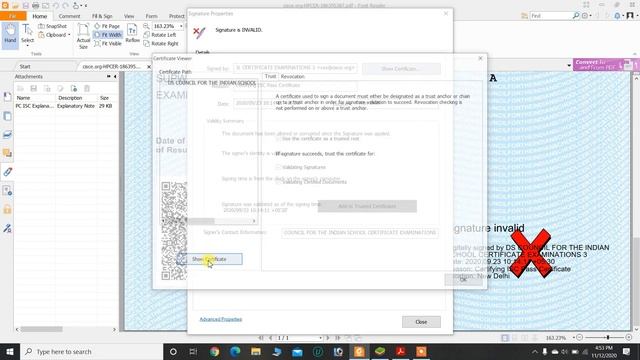Save the attachment via panel save icon
This screenshot has width=640, height=360.
pos(33,88)
